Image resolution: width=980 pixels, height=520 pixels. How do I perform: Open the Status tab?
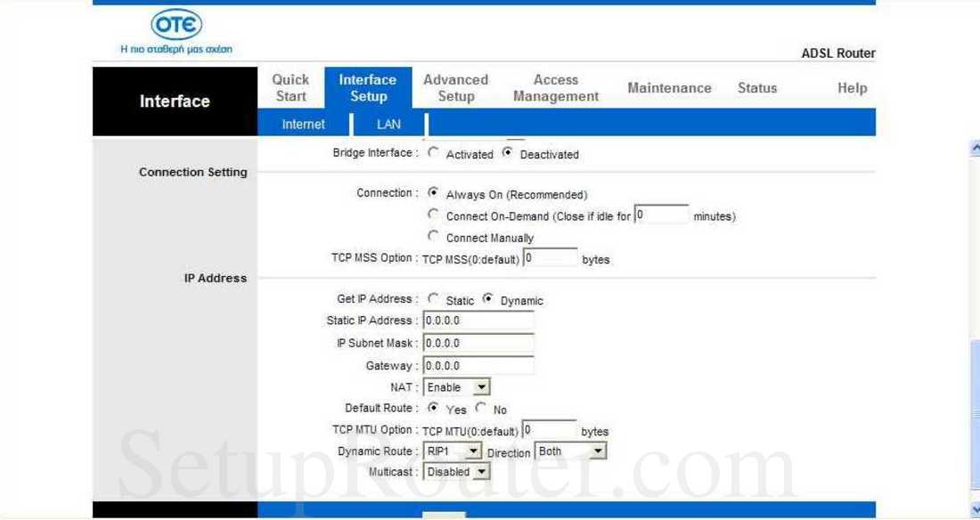click(x=757, y=88)
